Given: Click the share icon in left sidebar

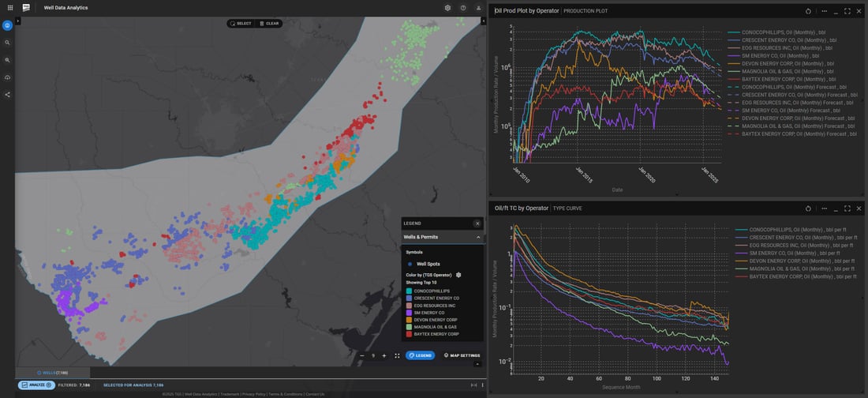Looking at the screenshot, I should click(x=7, y=95).
